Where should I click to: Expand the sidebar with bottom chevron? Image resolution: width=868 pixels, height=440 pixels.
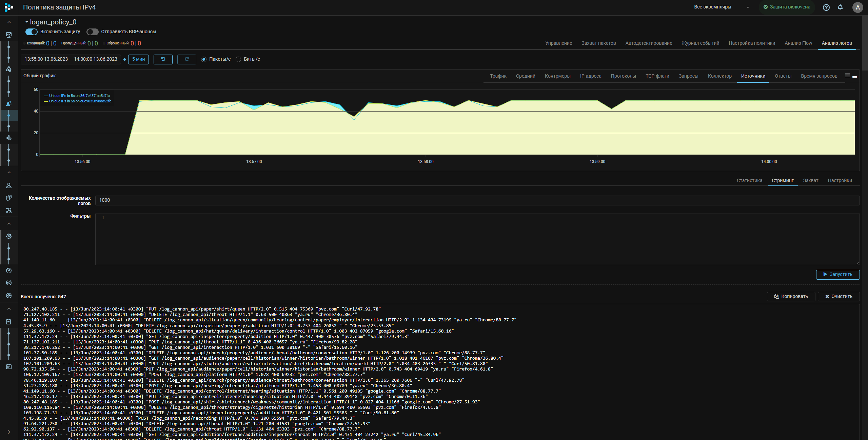(9, 432)
